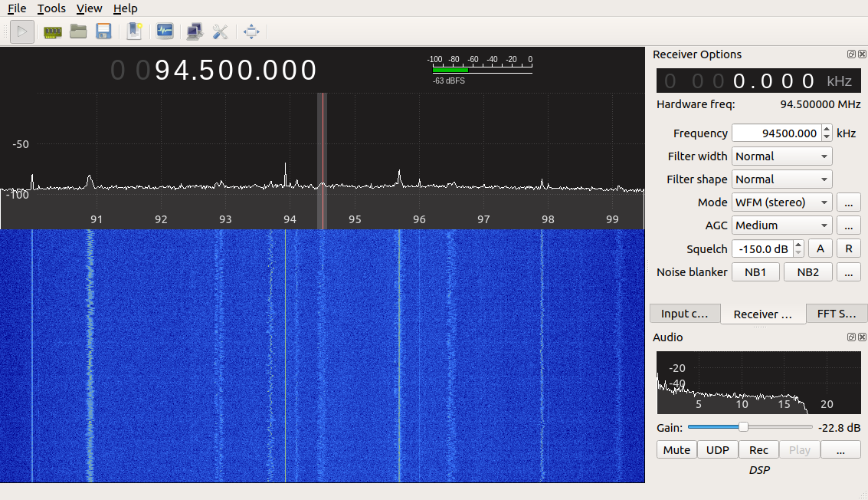Switch to the FFT Settings tab
The width and height of the screenshot is (868, 500).
(x=837, y=313)
